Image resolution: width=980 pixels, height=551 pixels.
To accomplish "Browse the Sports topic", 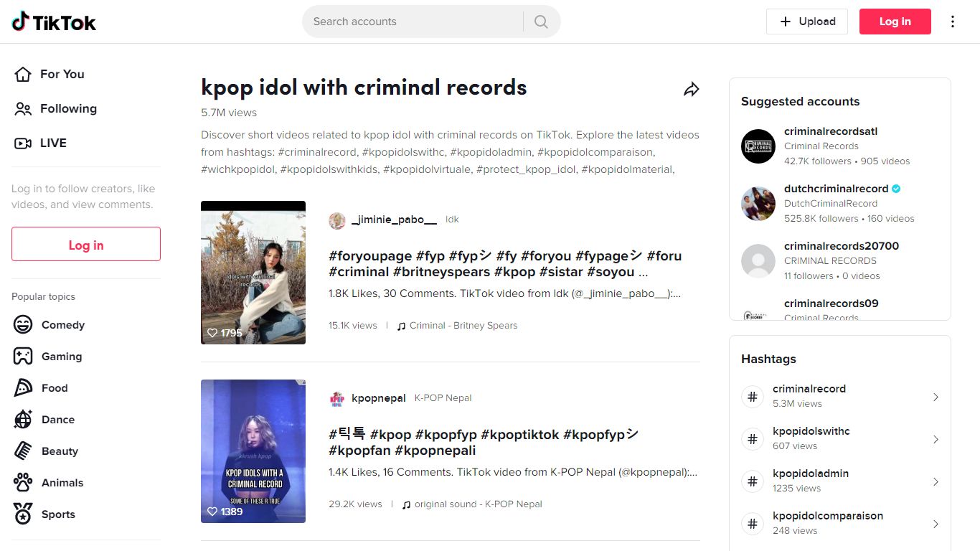I will coord(58,514).
